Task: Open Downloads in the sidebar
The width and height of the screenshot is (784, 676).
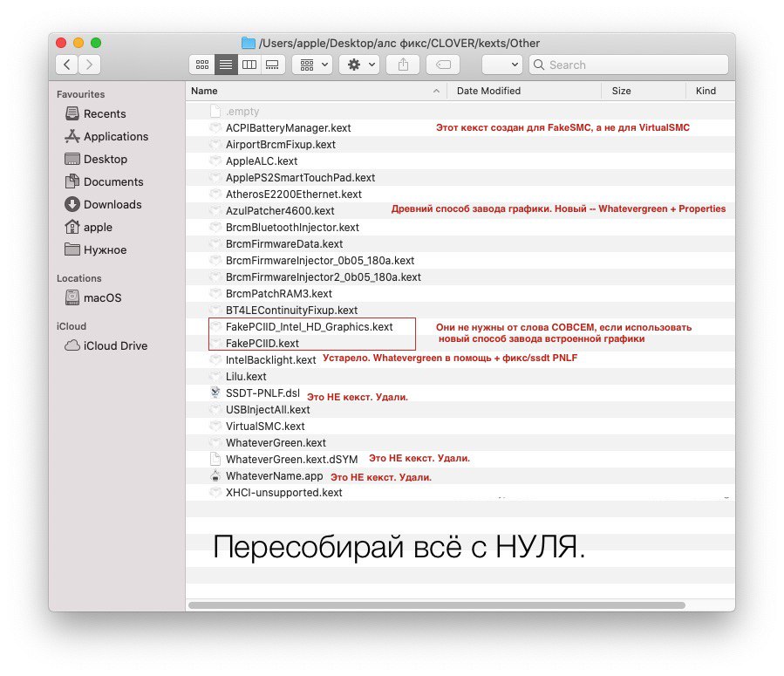Action: (103, 204)
